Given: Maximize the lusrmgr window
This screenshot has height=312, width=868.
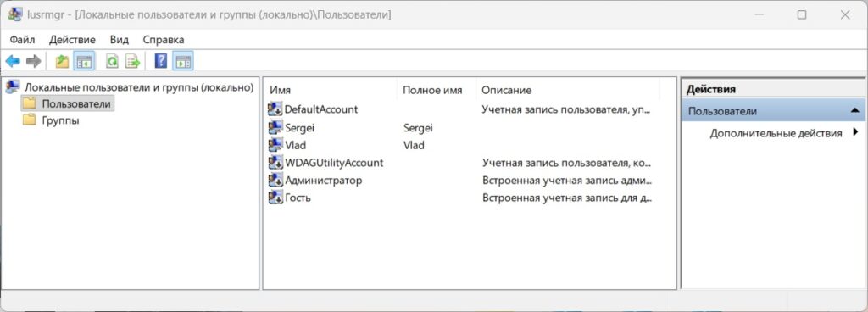Looking at the screenshot, I should click(802, 15).
